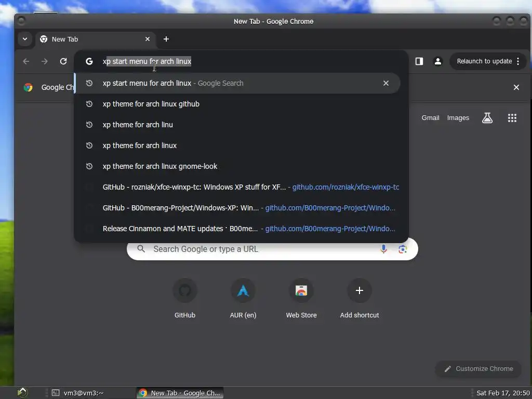Click the clock showing Sat Feb 17, 20:50

click(x=503, y=393)
